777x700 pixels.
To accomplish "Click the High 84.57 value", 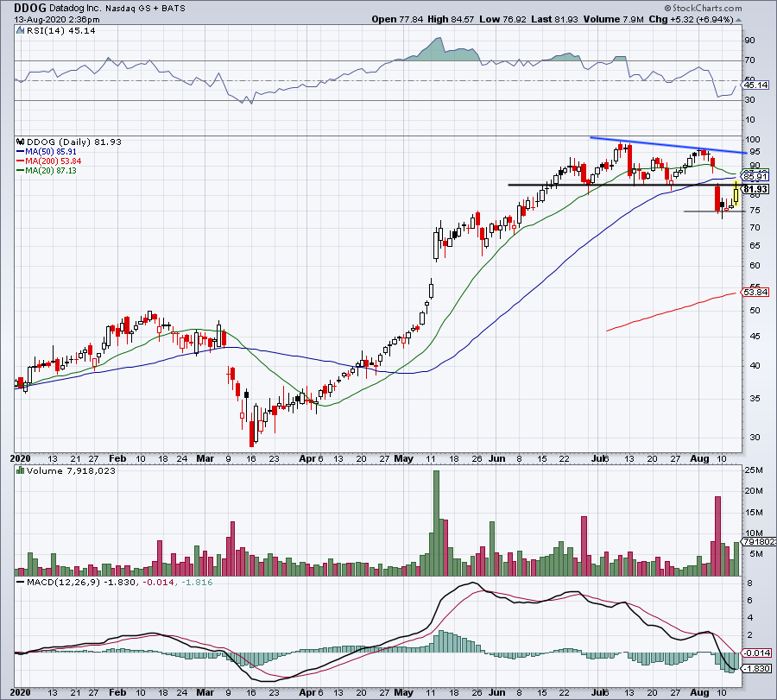I will click(x=451, y=19).
